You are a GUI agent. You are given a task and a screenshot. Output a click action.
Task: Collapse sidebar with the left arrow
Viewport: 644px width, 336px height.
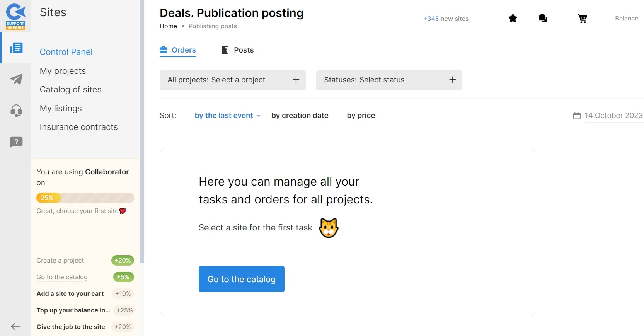pos(15,326)
